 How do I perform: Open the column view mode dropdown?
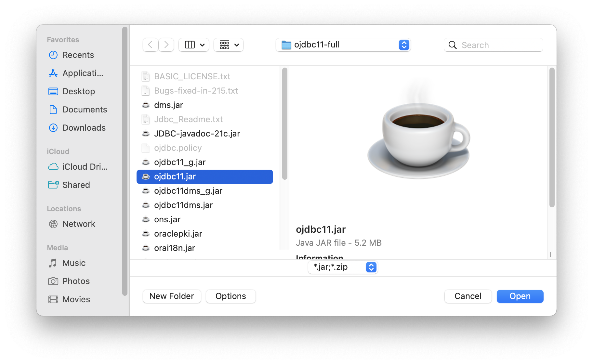click(x=194, y=45)
